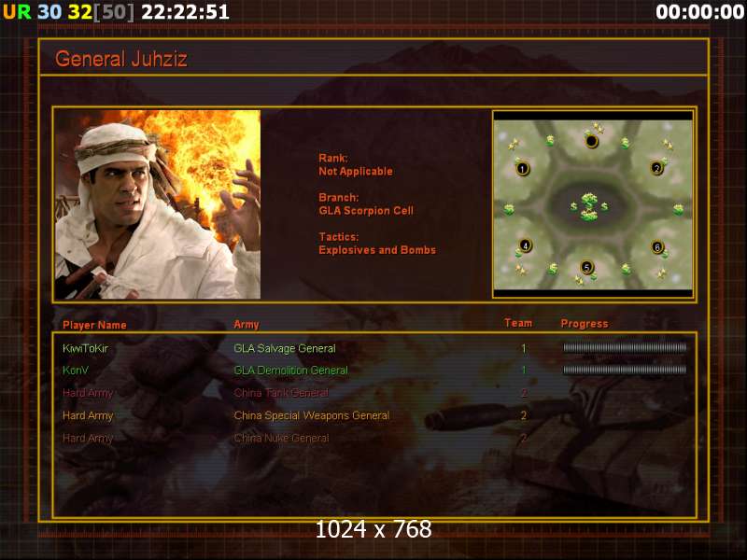Select start position 6 on the map

657,247
